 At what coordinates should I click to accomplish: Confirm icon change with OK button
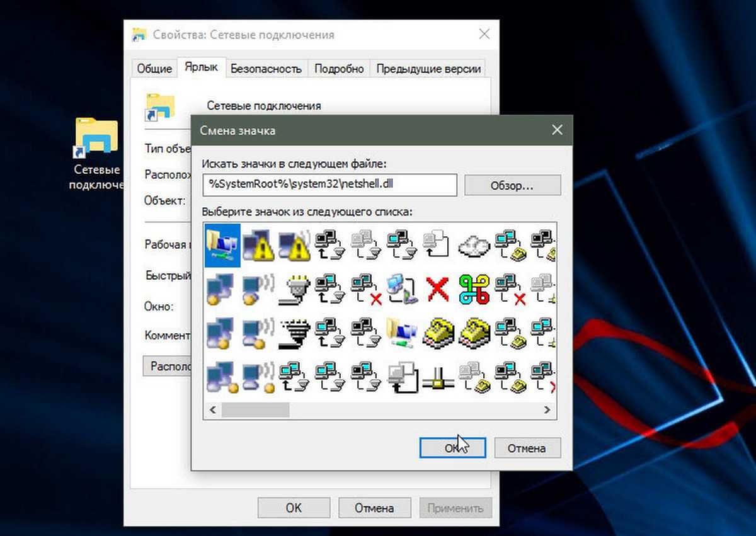pyautogui.click(x=452, y=448)
